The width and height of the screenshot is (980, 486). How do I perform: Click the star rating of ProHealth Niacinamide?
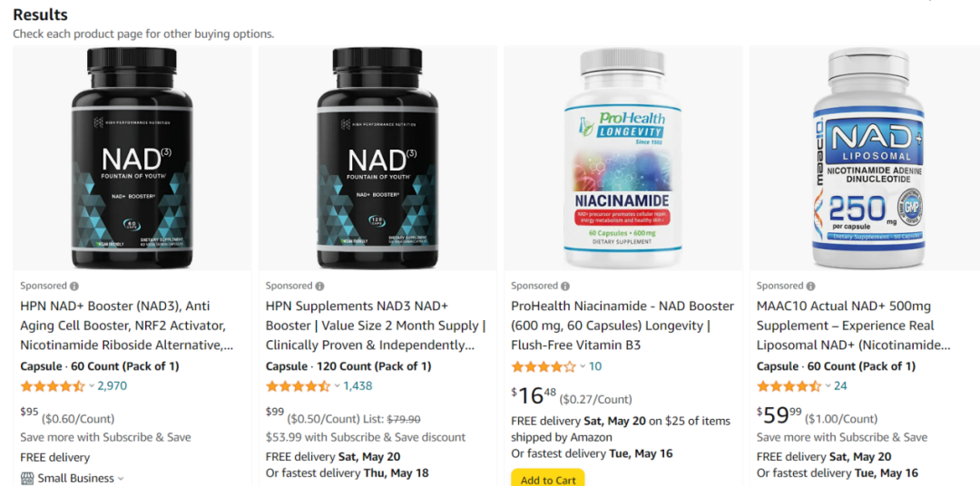[544, 366]
